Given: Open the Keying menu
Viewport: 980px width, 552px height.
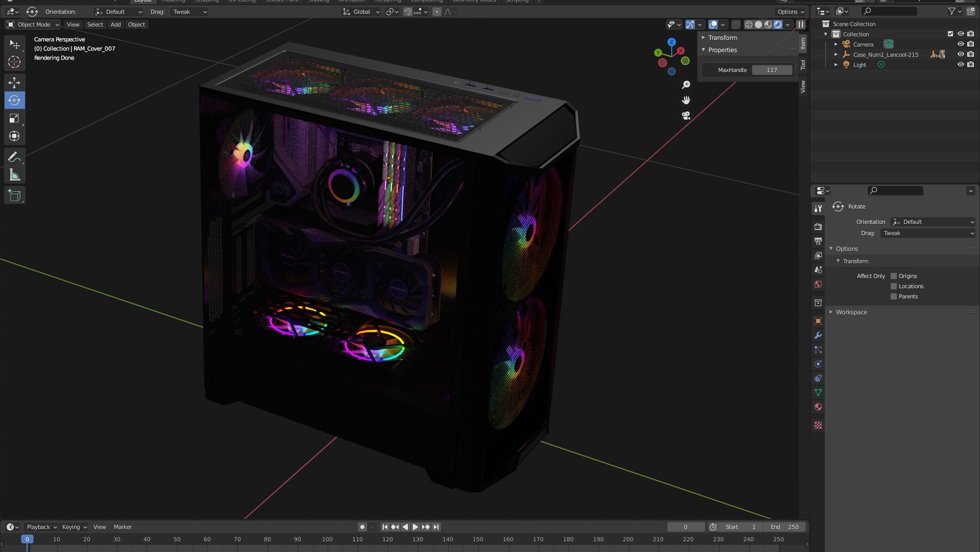Looking at the screenshot, I should click(75, 527).
